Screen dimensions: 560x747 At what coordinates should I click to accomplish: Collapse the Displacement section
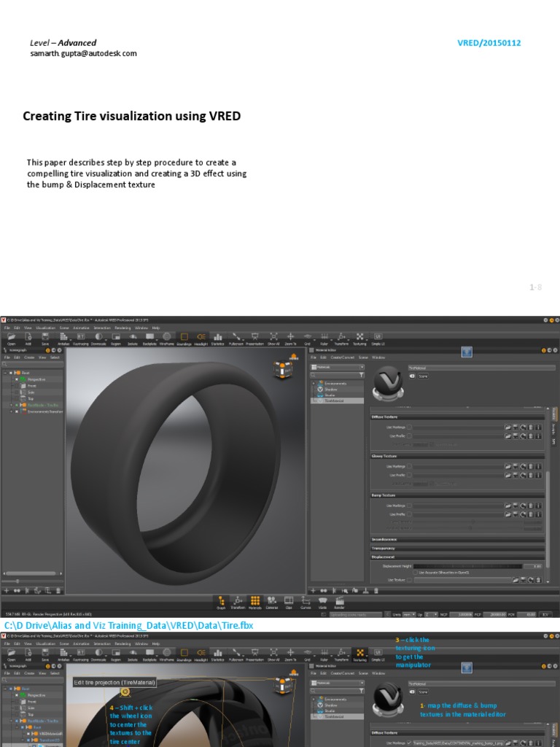coord(457,557)
